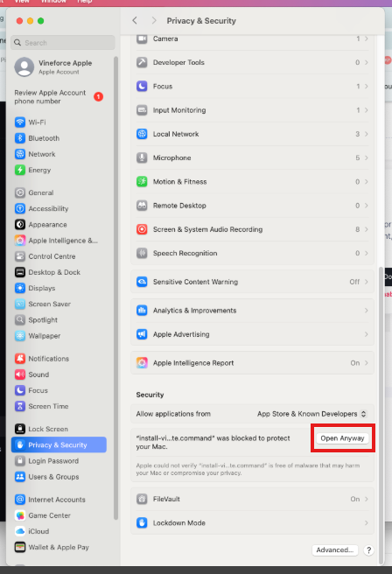This screenshot has width=392, height=574.
Task: Go forward with the right chevron
Action: point(154,20)
